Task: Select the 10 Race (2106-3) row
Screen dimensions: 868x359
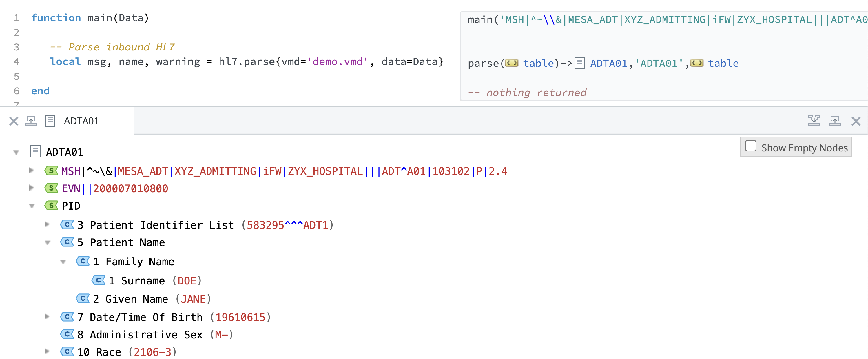Action: coord(127,352)
